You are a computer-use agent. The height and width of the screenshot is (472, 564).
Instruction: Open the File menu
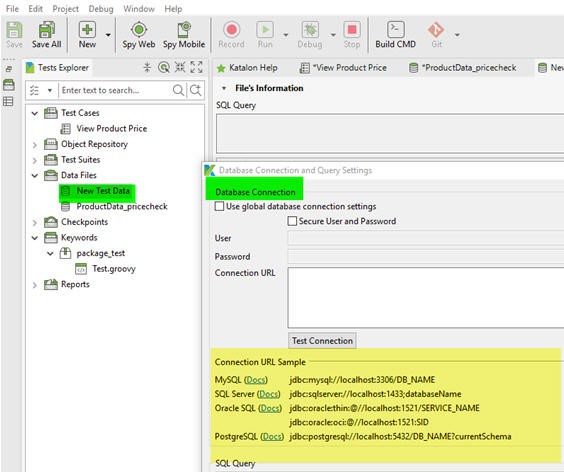pyautogui.click(x=12, y=9)
